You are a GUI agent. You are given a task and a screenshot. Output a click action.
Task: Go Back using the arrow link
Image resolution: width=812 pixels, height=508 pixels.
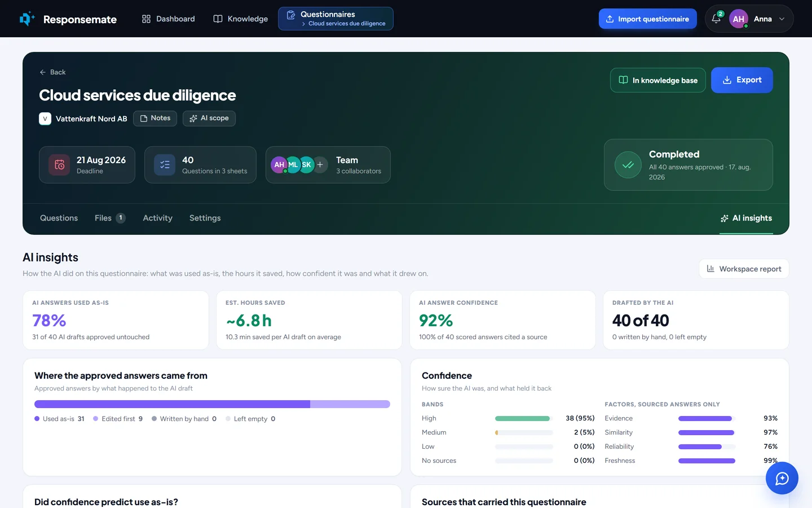click(x=52, y=72)
